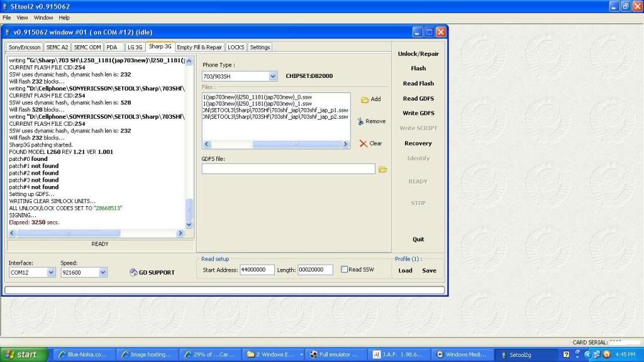Click the Start Address input field

click(x=257, y=270)
